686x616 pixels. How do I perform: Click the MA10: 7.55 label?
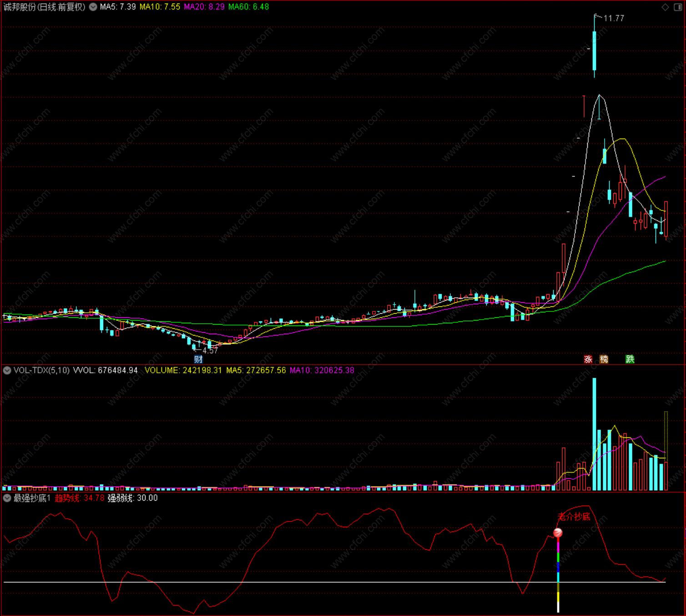click(160, 7)
